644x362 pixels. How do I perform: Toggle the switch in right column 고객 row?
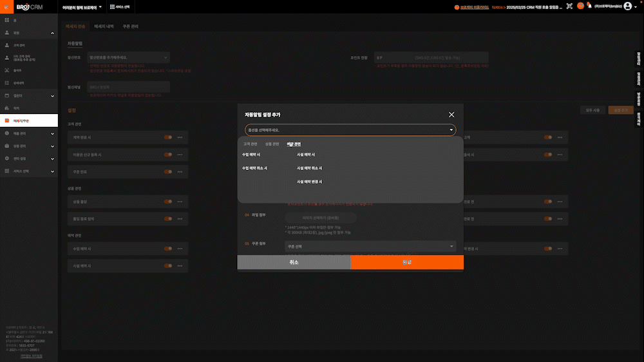tap(548, 137)
